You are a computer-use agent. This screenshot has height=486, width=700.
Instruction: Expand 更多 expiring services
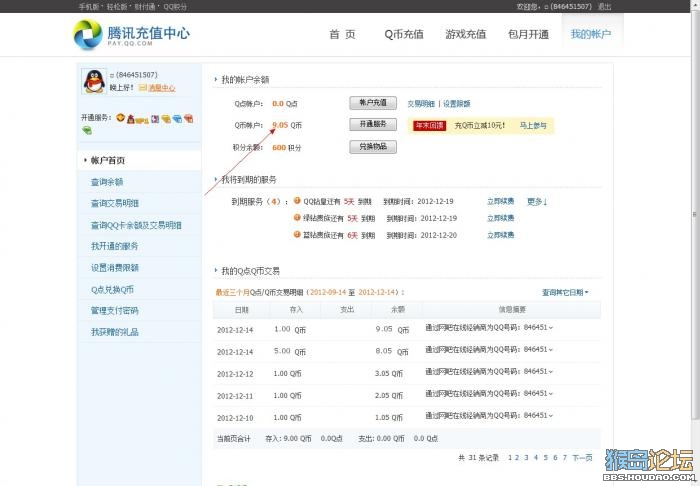point(537,201)
